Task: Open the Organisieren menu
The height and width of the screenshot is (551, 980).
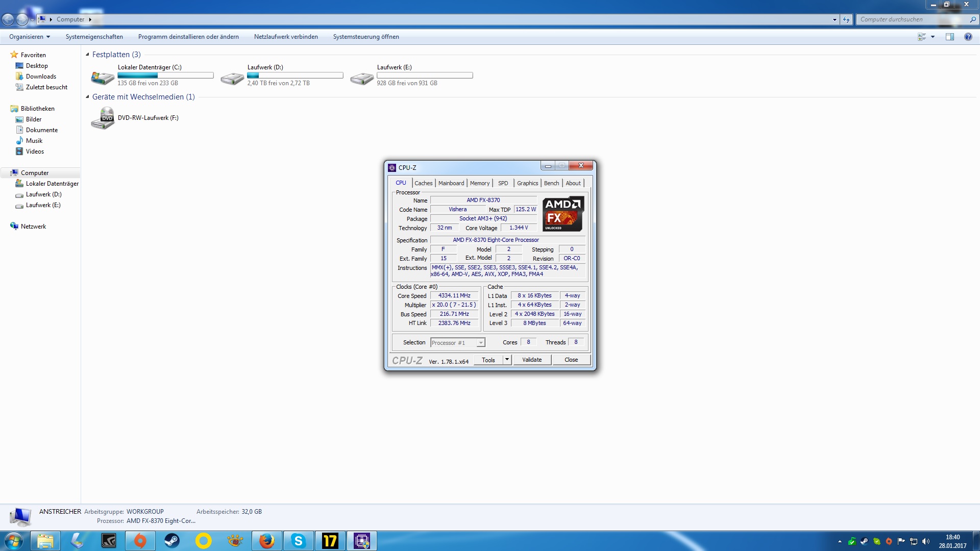Action: [x=30, y=37]
